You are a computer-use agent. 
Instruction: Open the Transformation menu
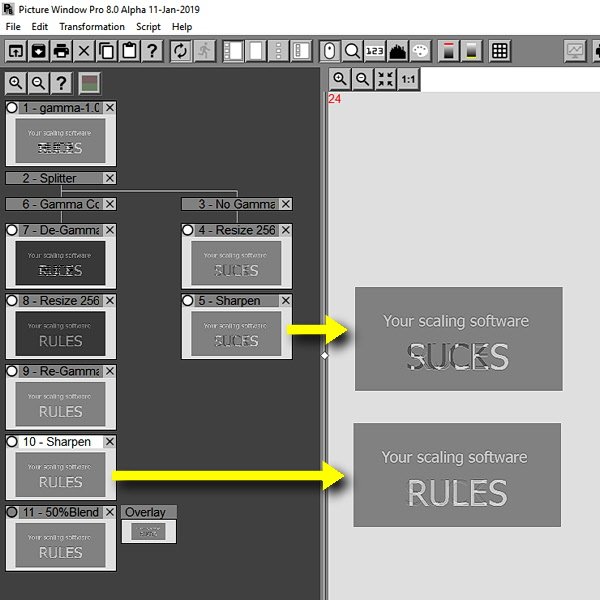coord(92,26)
